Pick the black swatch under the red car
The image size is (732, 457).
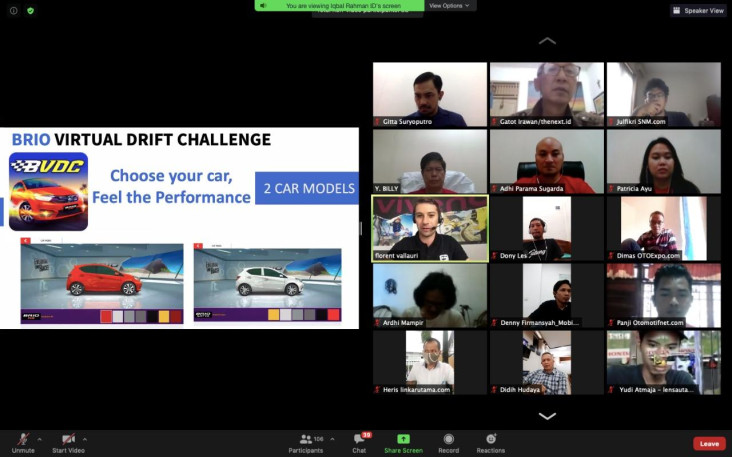pos(153,317)
